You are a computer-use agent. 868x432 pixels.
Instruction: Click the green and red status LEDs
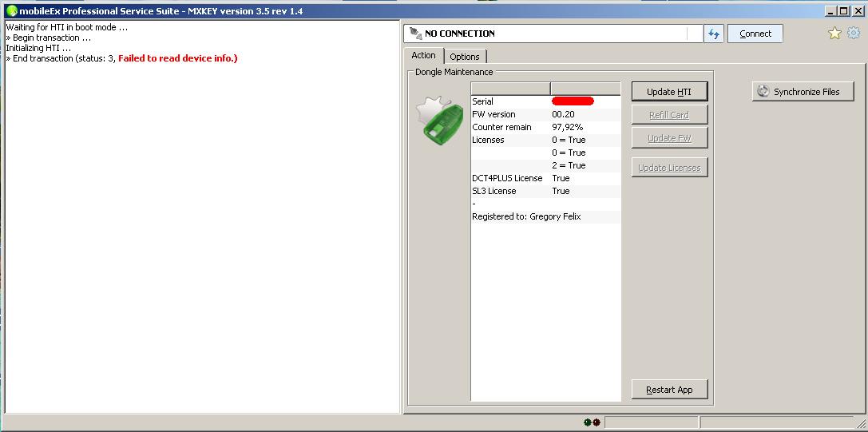pyautogui.click(x=592, y=422)
